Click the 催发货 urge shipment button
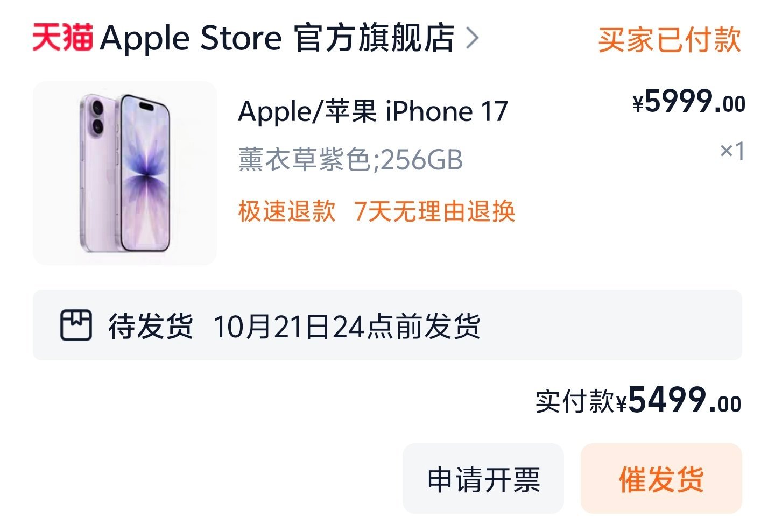The width and height of the screenshot is (775, 532). point(661,479)
